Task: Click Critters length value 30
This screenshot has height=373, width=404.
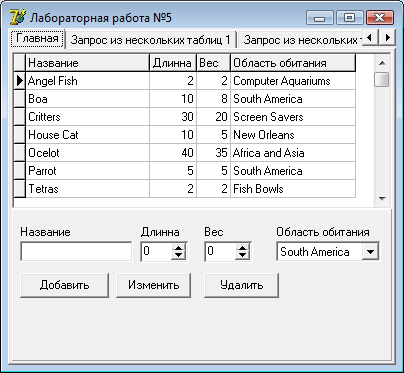Action: pyautogui.click(x=173, y=117)
